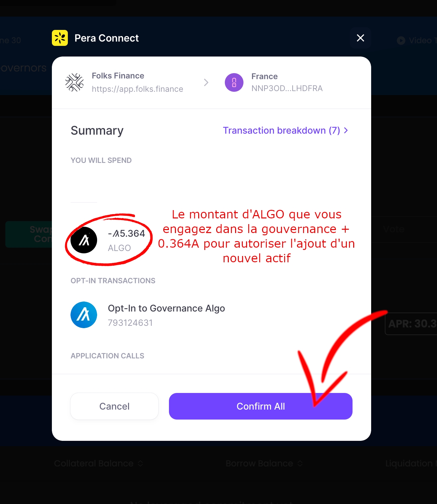Open the Vote tab in background

394,229
